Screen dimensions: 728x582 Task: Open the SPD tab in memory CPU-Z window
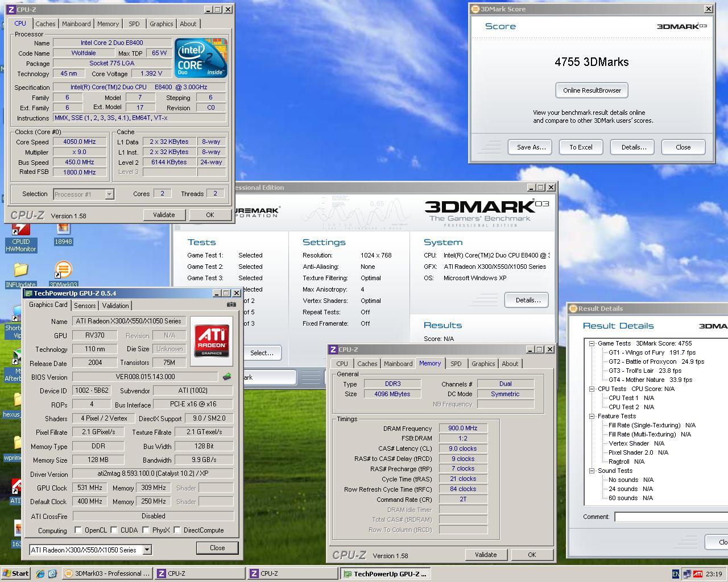pos(456,364)
